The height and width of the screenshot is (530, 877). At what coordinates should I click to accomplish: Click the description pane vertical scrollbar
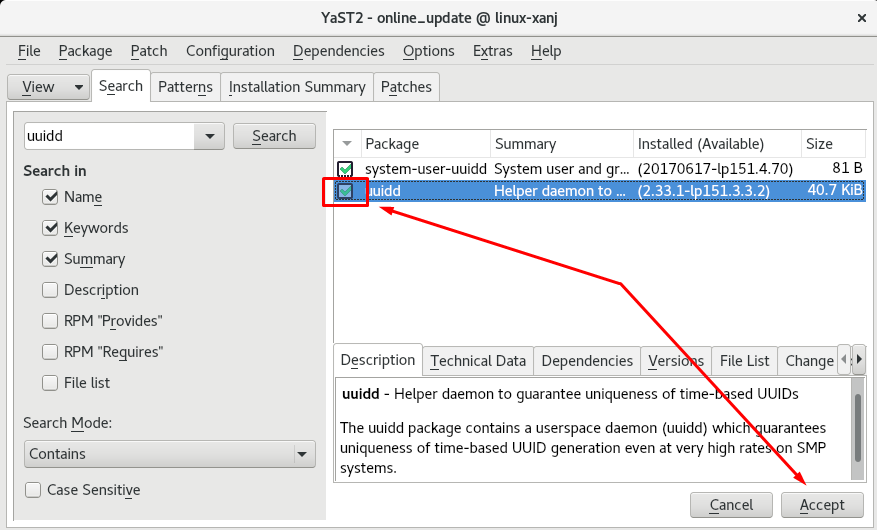(857, 428)
